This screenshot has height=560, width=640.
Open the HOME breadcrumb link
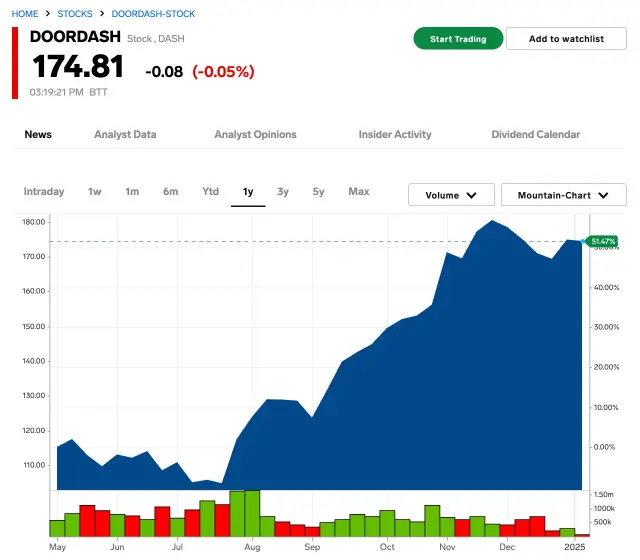coord(26,14)
